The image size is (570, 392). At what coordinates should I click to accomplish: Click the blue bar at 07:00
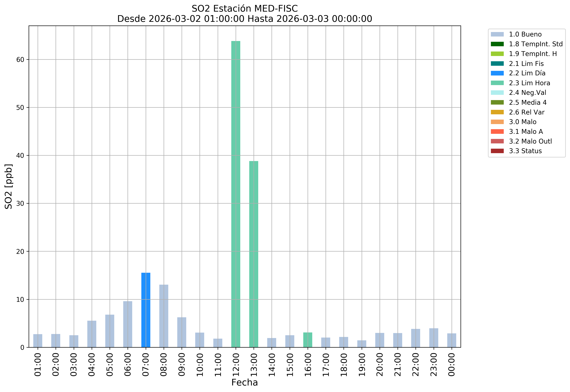[x=146, y=310]
